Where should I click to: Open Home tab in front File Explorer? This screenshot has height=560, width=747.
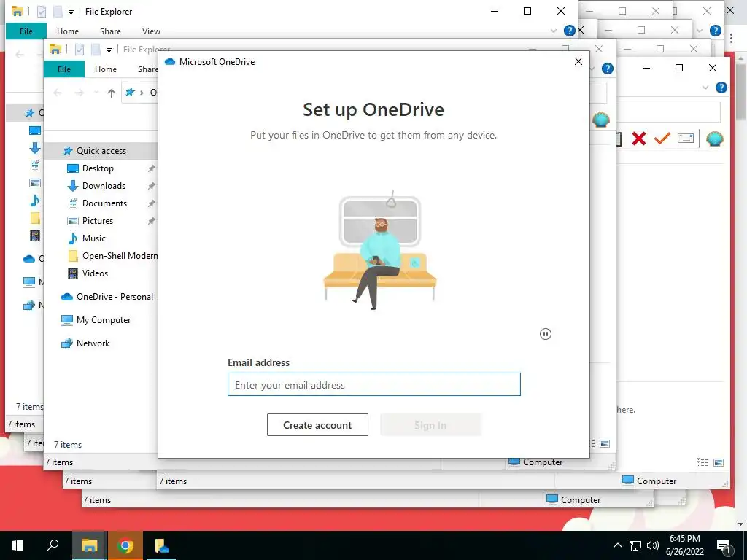[x=106, y=69]
